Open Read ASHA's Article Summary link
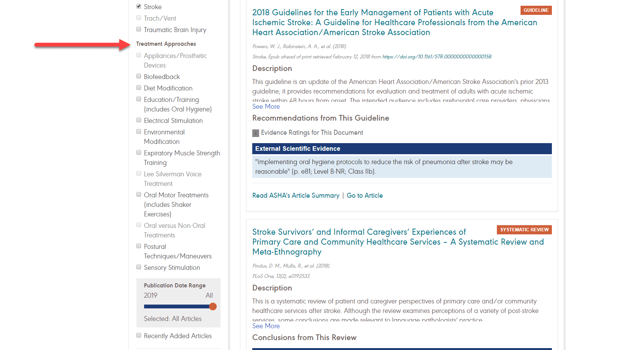The image size is (644, 350). (295, 195)
